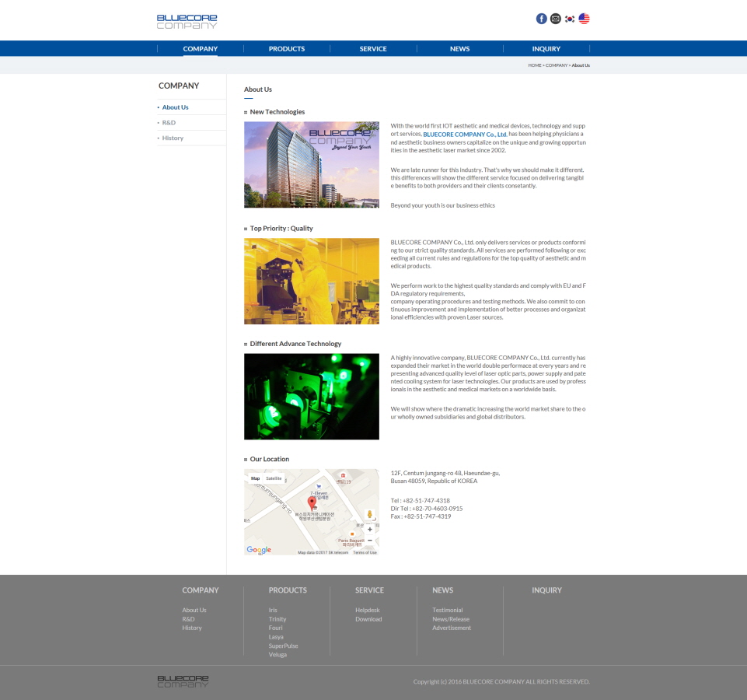This screenshot has height=700, width=747.
Task: Click the email envelope icon
Action: tap(556, 19)
